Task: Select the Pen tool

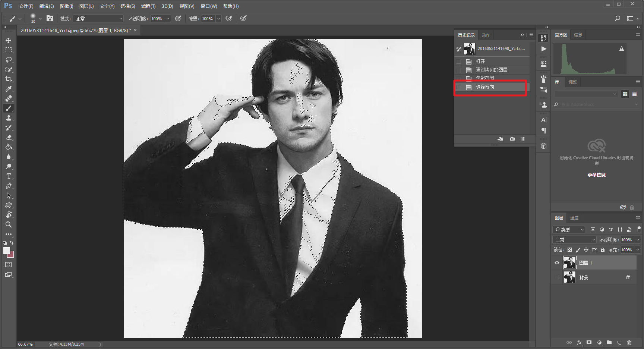Action: point(9,186)
